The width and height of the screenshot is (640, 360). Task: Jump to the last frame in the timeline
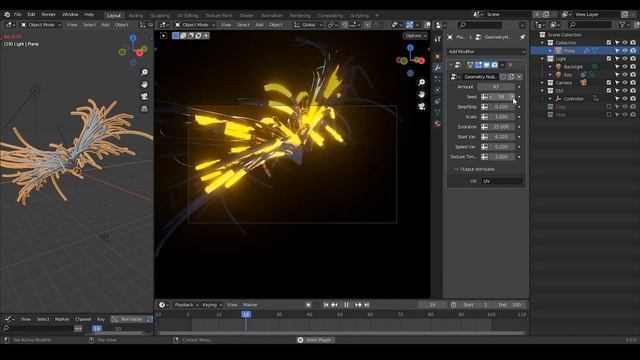click(x=367, y=305)
